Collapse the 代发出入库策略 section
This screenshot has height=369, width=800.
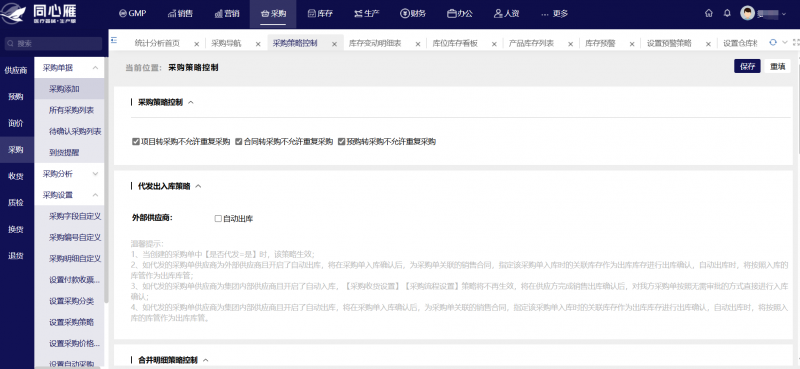pyautogui.click(x=198, y=187)
